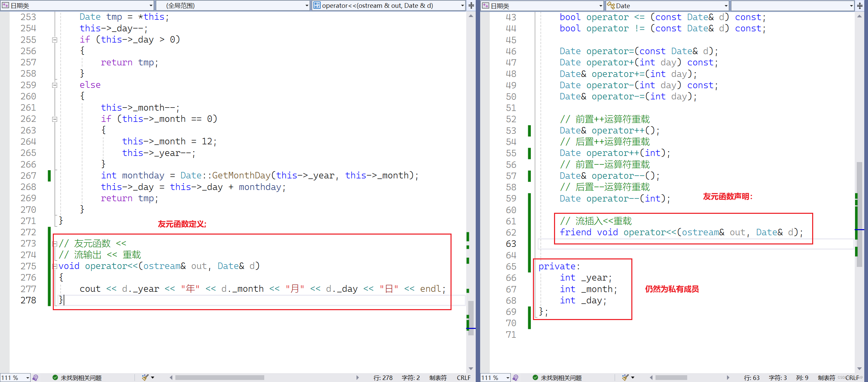Click the green no-issues-found checkmark in left pane

click(x=55, y=378)
